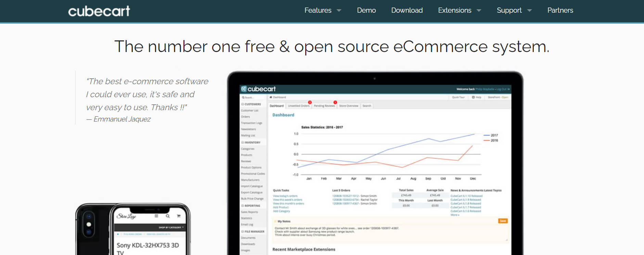
Task: Click the Add Product quick task link
Action: click(281, 207)
